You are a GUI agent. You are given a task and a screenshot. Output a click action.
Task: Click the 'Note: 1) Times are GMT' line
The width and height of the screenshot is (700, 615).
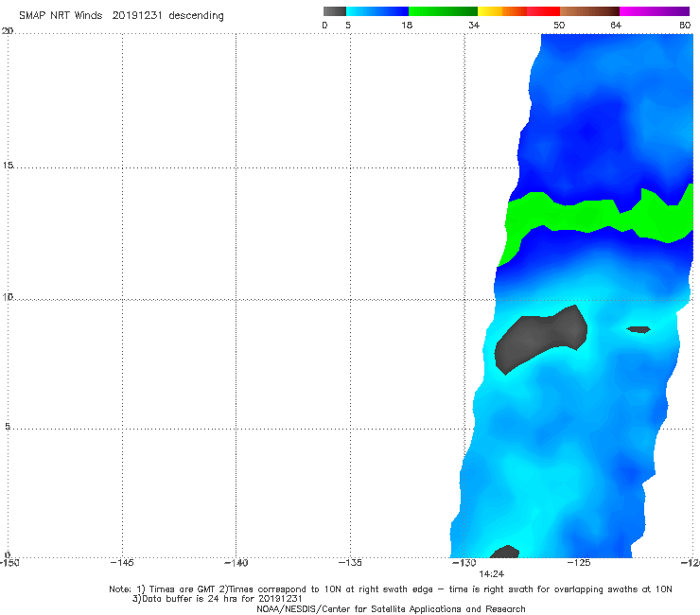point(390,589)
